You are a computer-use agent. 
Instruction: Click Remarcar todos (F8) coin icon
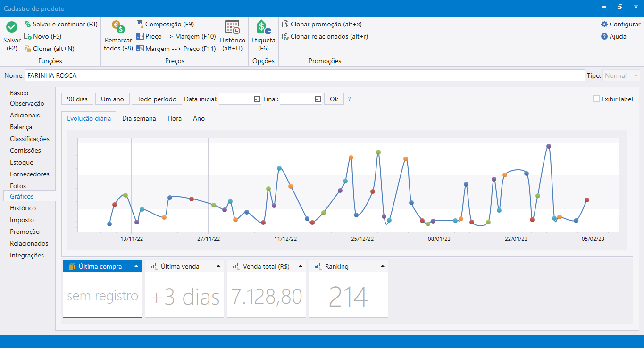[x=118, y=27]
